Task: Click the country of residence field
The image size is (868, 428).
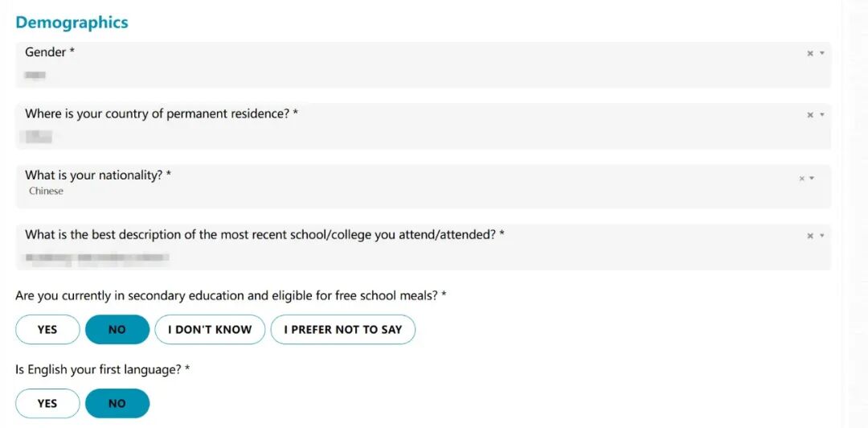Action: [x=423, y=126]
